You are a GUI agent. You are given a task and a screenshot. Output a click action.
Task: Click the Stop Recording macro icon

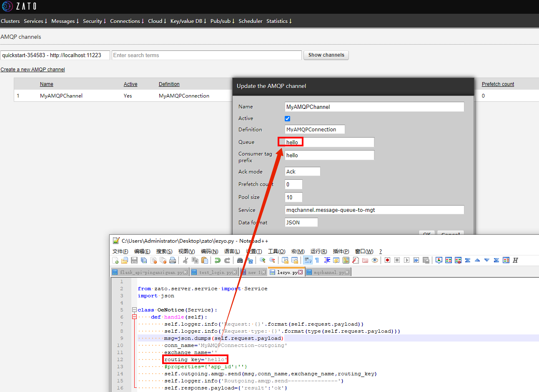click(397, 260)
